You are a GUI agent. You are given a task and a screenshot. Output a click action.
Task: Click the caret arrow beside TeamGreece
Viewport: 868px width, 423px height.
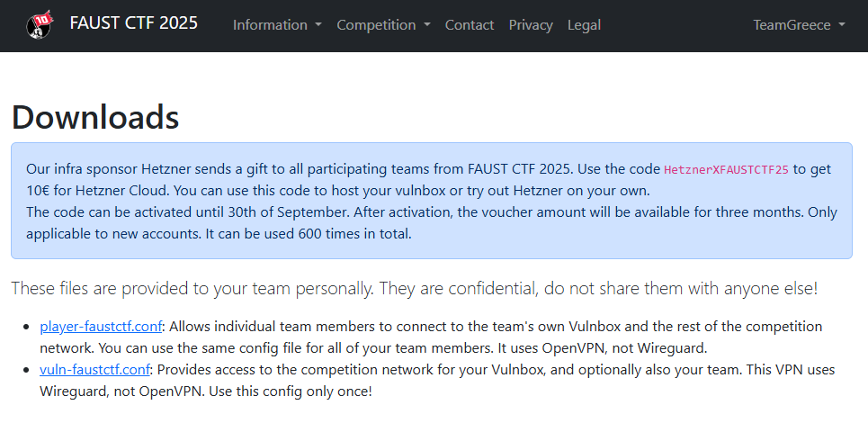[842, 25]
